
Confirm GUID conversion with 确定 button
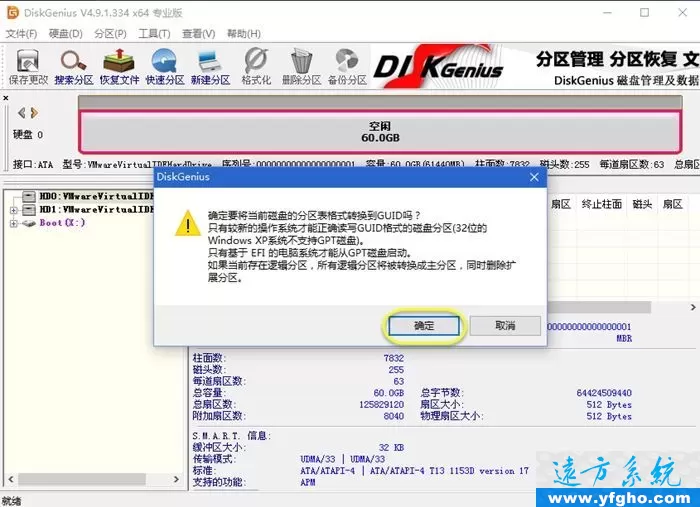pyautogui.click(x=424, y=326)
